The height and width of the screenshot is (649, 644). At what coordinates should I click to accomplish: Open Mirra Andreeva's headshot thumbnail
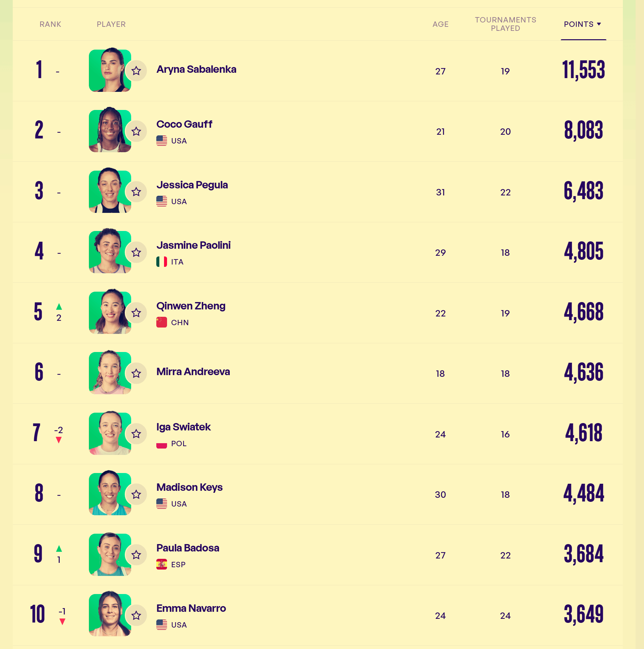click(x=110, y=373)
